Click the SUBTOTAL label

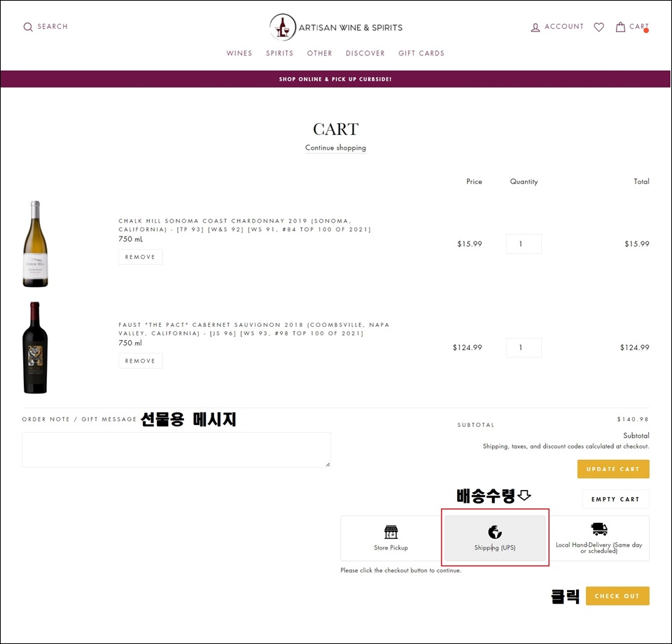[x=476, y=425]
